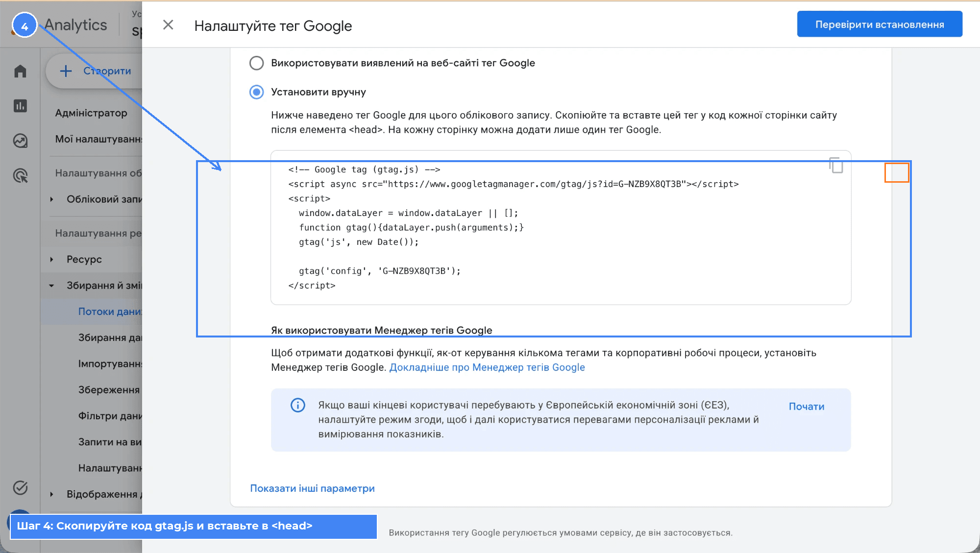The height and width of the screenshot is (553, 980).
Task: Open the Докладніше про Менеджер тегів Google link
Action: point(487,367)
